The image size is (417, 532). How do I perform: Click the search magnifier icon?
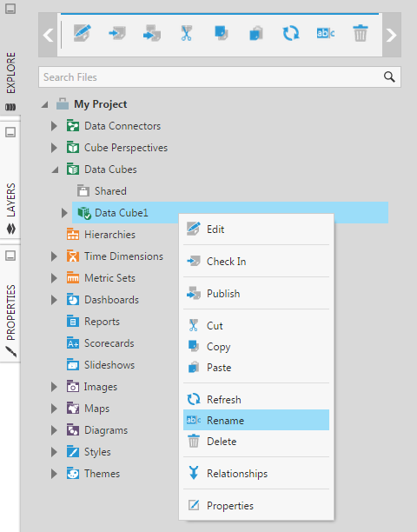pyautogui.click(x=389, y=77)
